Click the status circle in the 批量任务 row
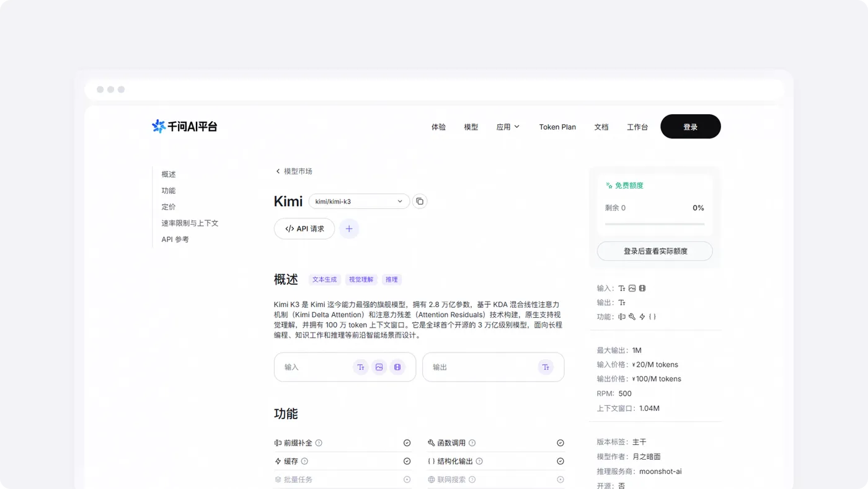Image resolution: width=868 pixels, height=489 pixels. point(407,480)
